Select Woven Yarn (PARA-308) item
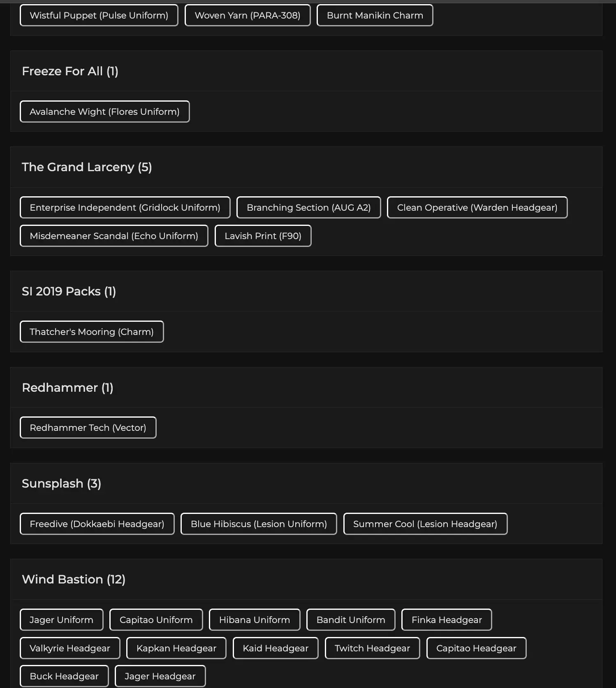Screen dimensions: 616x688 pos(247,16)
